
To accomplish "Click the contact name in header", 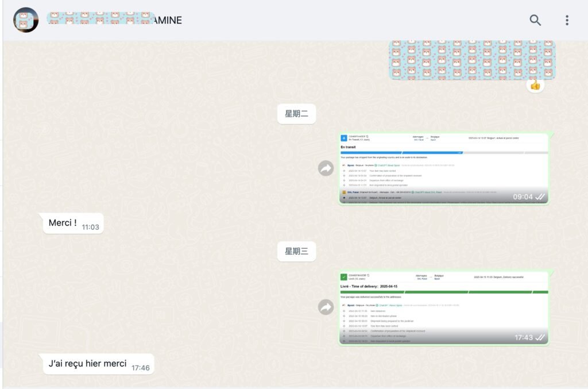I will pos(114,21).
